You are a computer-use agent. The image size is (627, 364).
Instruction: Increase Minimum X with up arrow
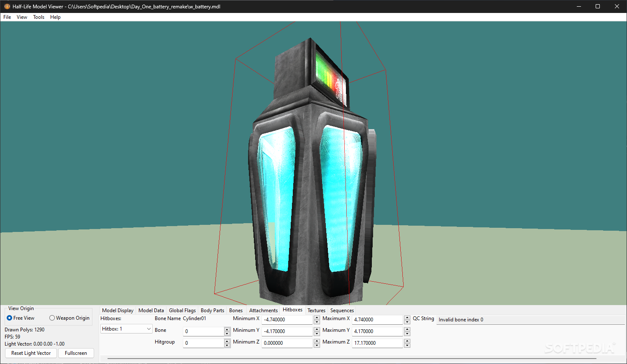317,317
